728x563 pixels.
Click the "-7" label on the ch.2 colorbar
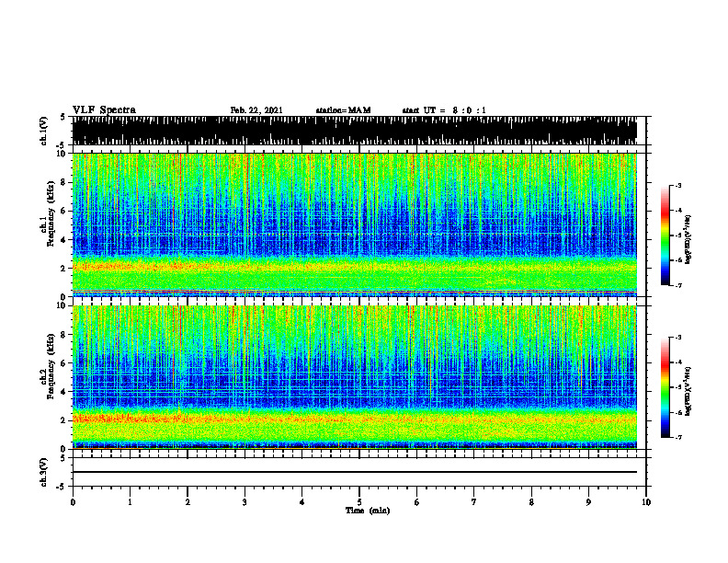[x=677, y=438]
